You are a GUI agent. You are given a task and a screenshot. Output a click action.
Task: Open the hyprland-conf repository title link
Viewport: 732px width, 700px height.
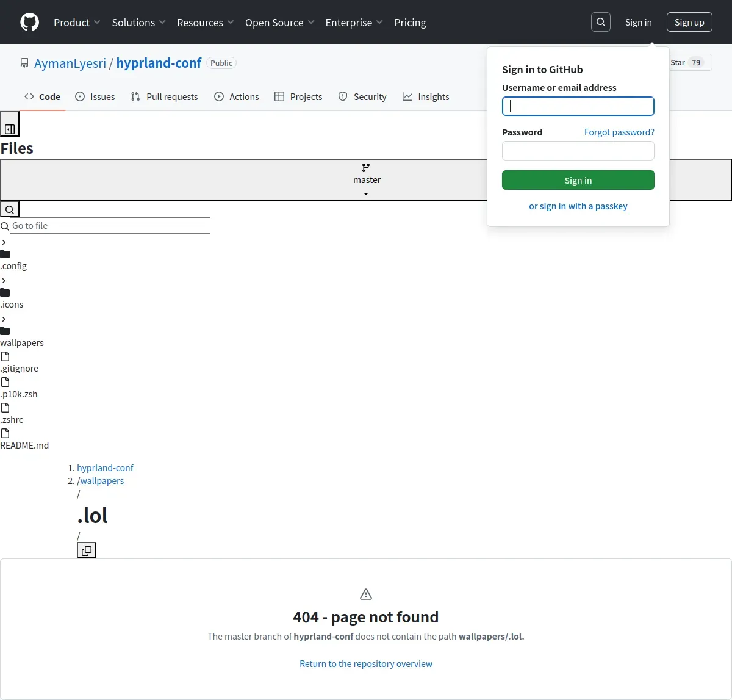point(159,63)
